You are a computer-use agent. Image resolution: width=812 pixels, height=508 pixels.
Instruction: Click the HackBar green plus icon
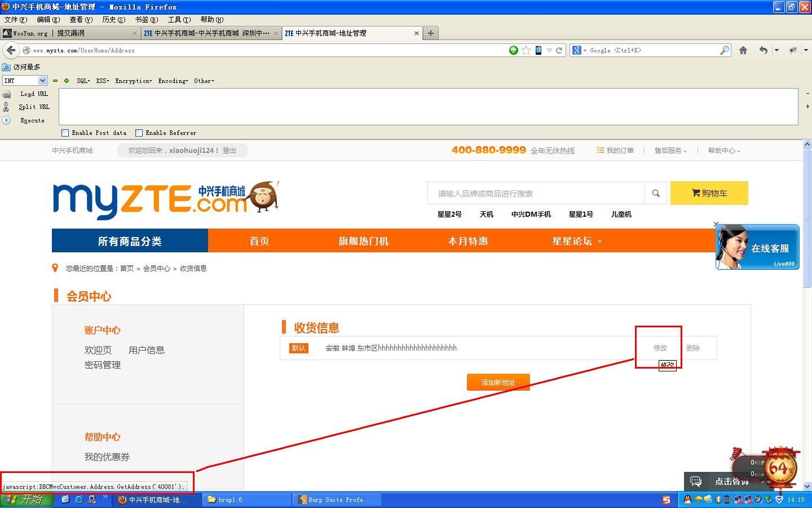[x=67, y=81]
